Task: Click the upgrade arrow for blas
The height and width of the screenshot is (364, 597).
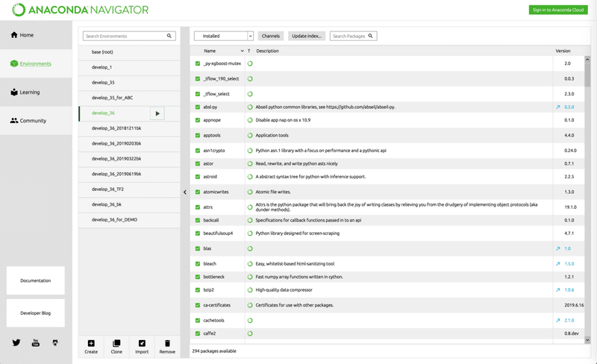Action: 557,248
